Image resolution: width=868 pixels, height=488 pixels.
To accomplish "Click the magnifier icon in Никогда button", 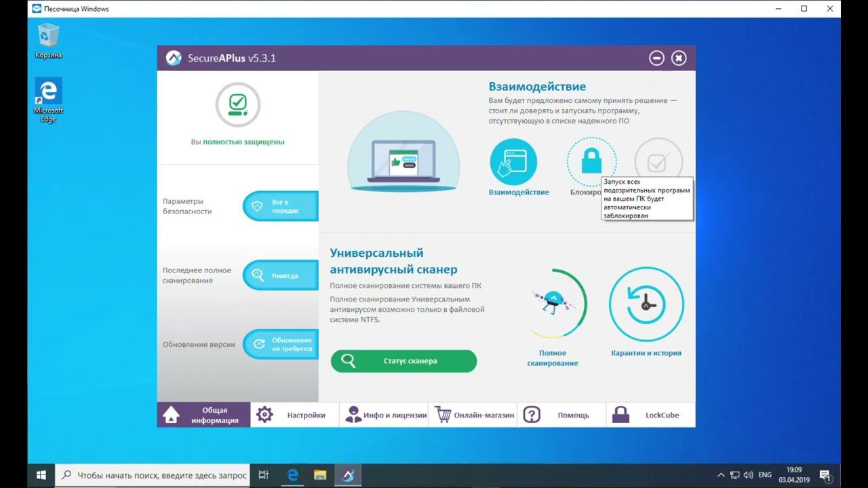I will 258,275.
